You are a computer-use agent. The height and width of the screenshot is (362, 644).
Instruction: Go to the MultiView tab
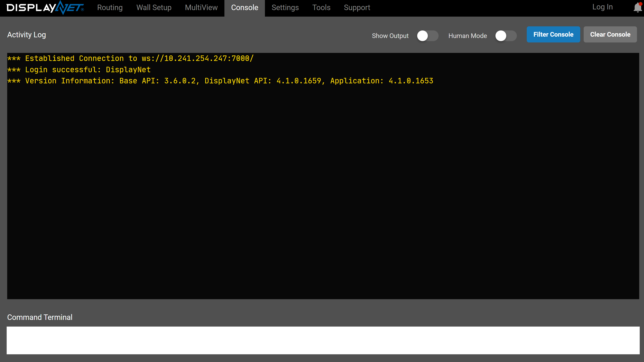tap(201, 8)
